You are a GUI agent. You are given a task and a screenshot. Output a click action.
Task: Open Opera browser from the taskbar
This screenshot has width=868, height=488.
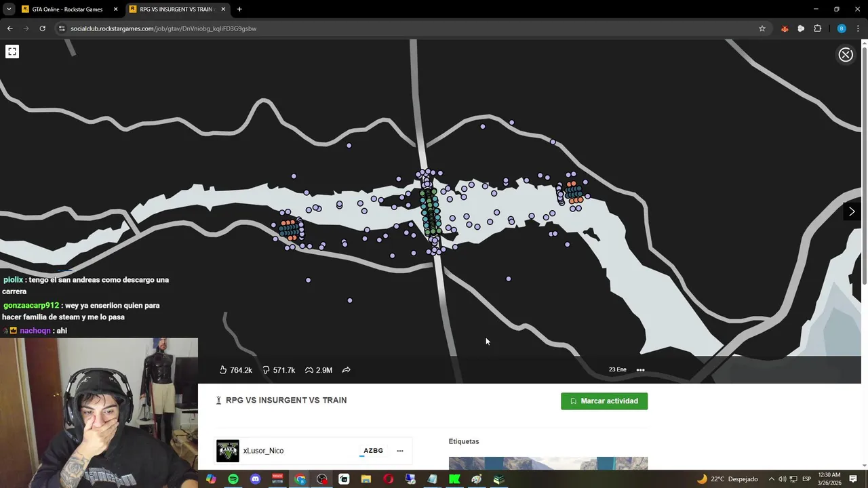point(388,479)
